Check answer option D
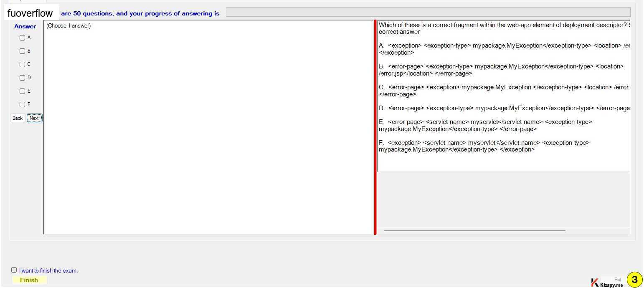 [x=23, y=78]
